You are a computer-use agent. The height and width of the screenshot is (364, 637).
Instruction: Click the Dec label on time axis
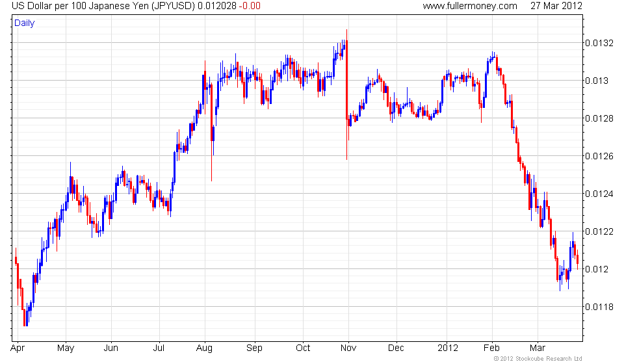pos(396,348)
